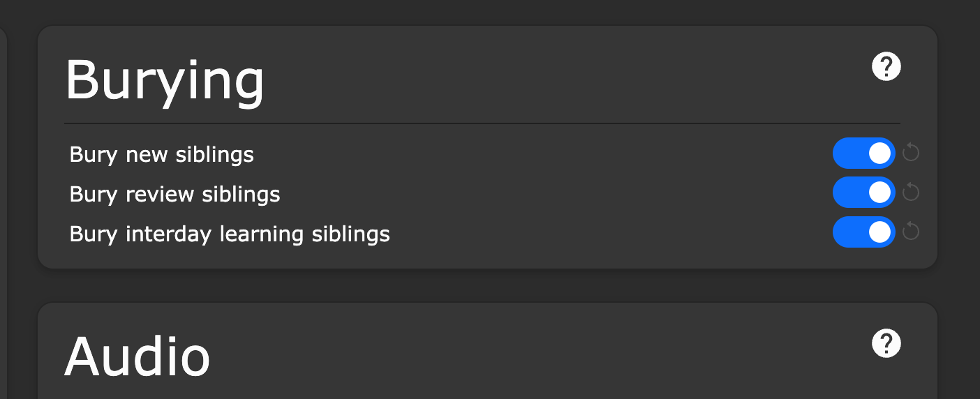Image resolution: width=980 pixels, height=399 pixels.
Task: Click the "Bury new siblings" label text
Action: click(161, 154)
